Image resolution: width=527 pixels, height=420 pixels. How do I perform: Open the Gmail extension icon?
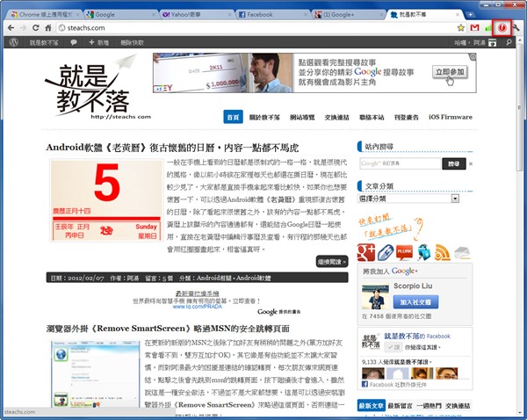[x=474, y=28]
